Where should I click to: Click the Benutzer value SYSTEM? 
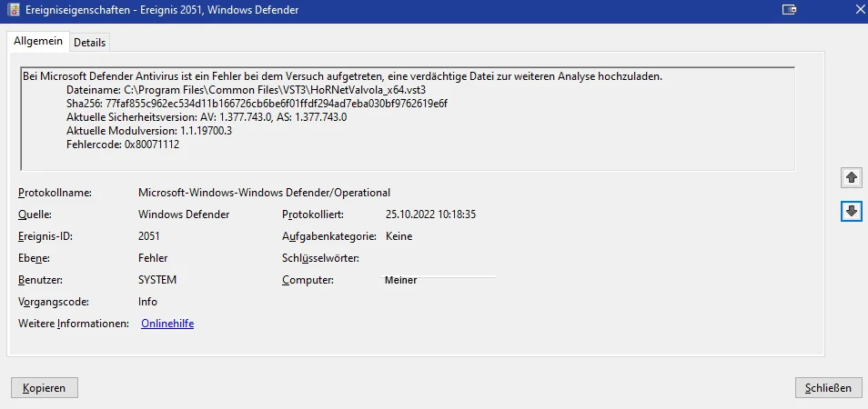(x=157, y=280)
